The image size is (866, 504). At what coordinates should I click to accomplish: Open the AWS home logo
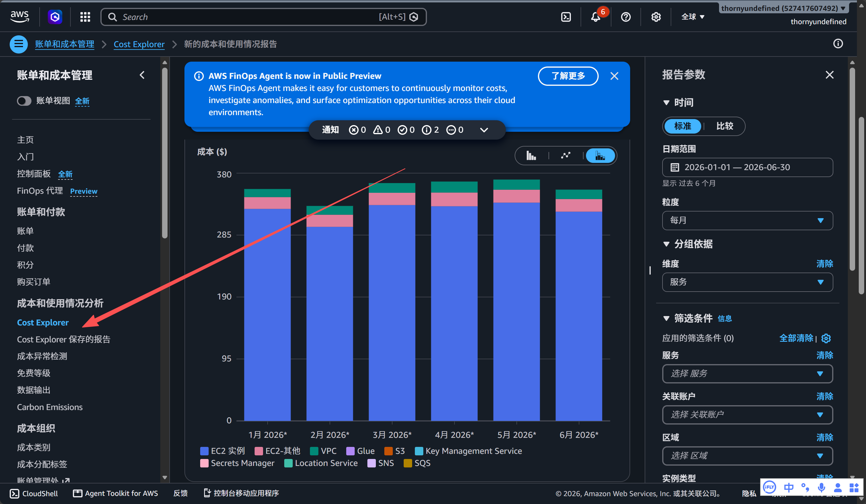click(20, 17)
